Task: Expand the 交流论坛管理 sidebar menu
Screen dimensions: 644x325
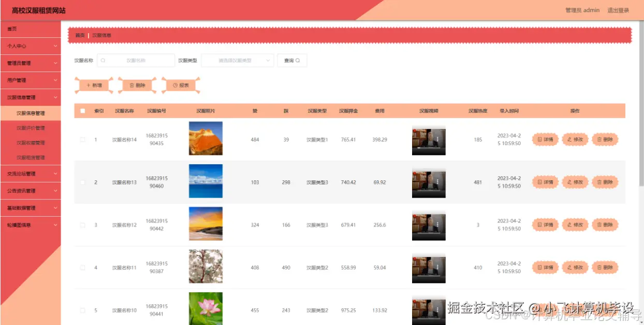Action: [31, 174]
